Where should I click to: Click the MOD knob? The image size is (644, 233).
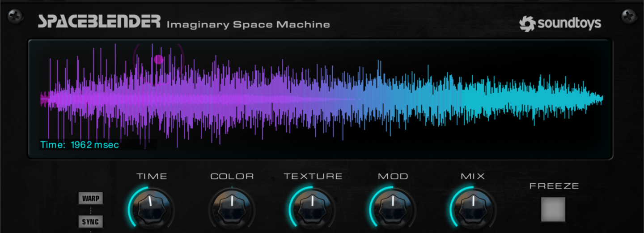tap(393, 209)
